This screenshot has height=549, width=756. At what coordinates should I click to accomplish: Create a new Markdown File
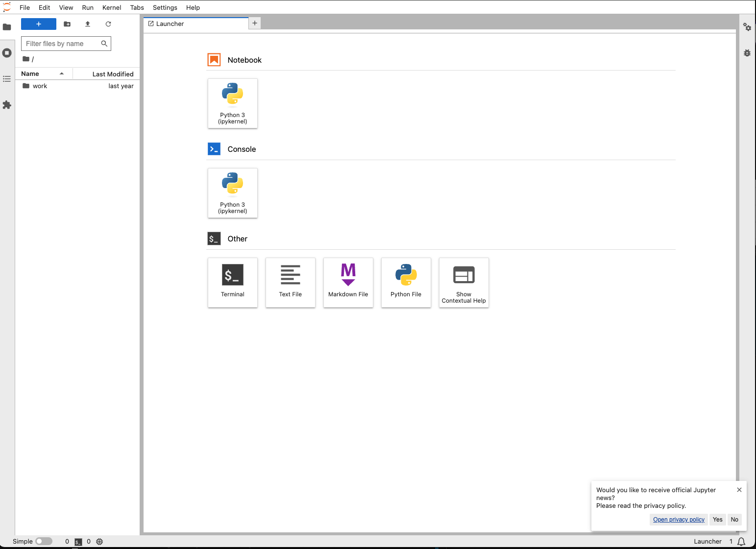[x=348, y=283]
